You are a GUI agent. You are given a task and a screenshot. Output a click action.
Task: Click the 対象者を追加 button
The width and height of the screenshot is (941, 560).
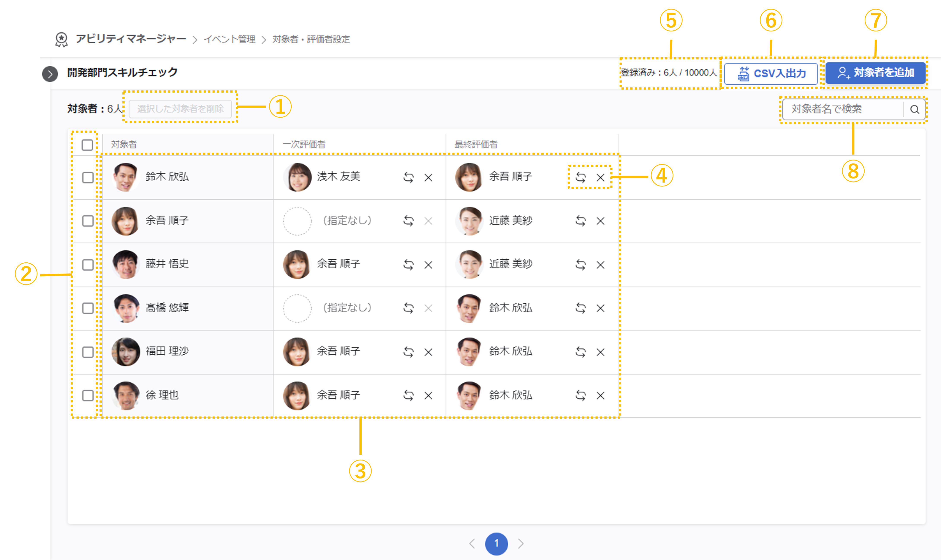pos(876,73)
